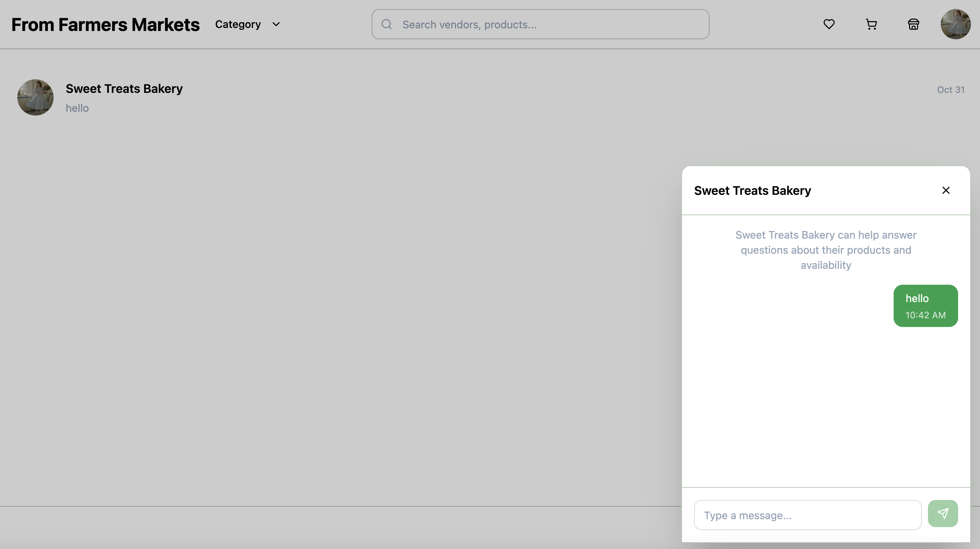
Task: Click the hello message preview text
Action: click(x=77, y=108)
